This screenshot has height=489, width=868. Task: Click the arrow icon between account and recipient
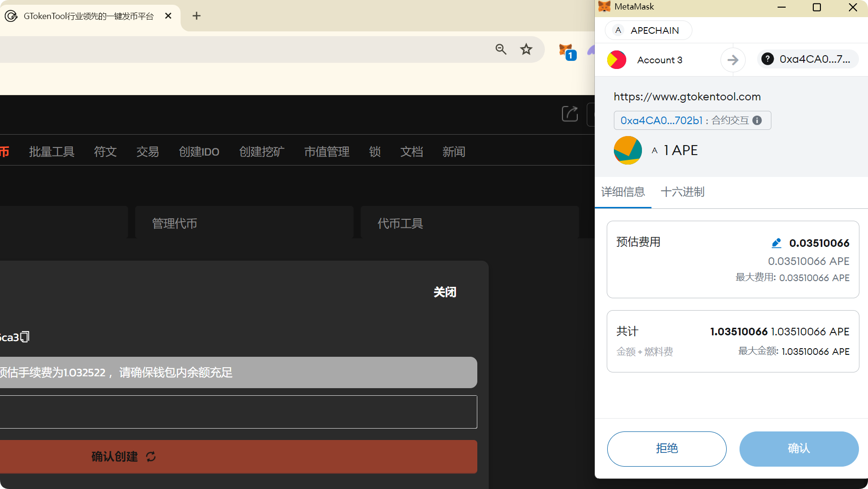[733, 60]
